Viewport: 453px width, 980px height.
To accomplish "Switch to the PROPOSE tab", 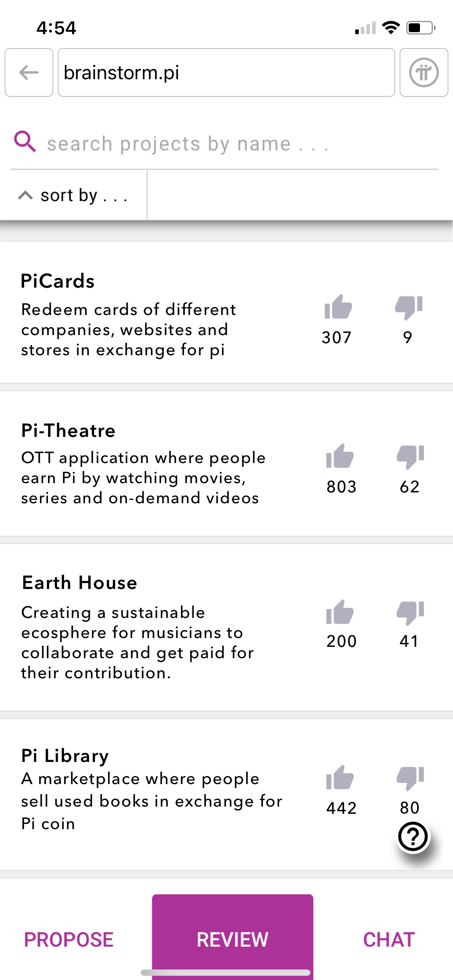I will [69, 940].
